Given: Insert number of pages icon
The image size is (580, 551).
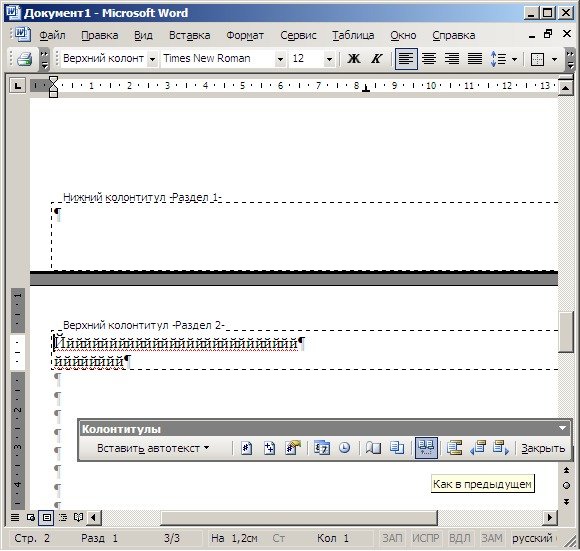Looking at the screenshot, I should pyautogui.click(x=269, y=448).
